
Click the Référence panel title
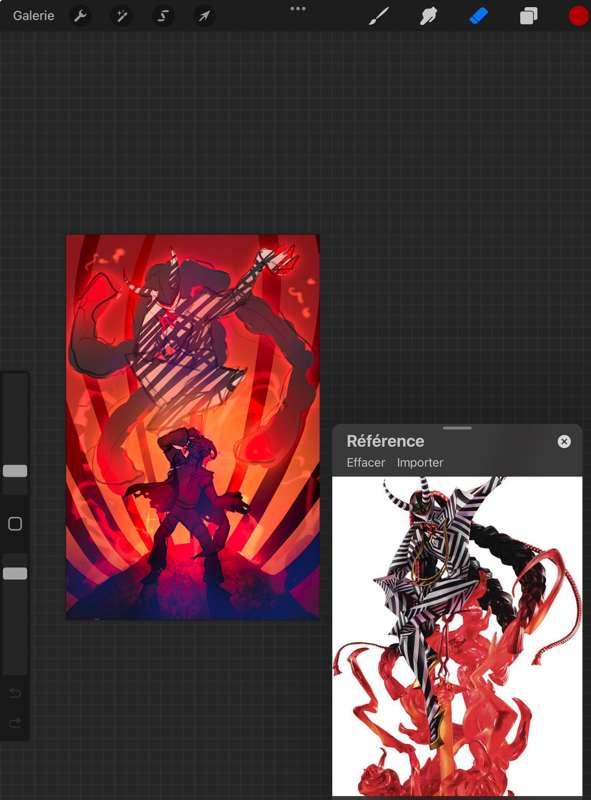click(x=385, y=441)
